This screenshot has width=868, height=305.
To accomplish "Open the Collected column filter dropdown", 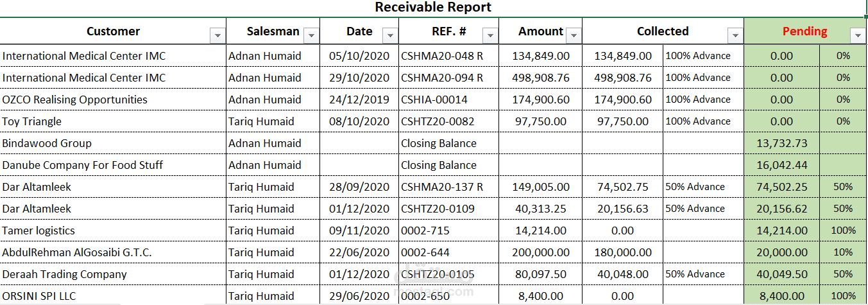I will 735,35.
